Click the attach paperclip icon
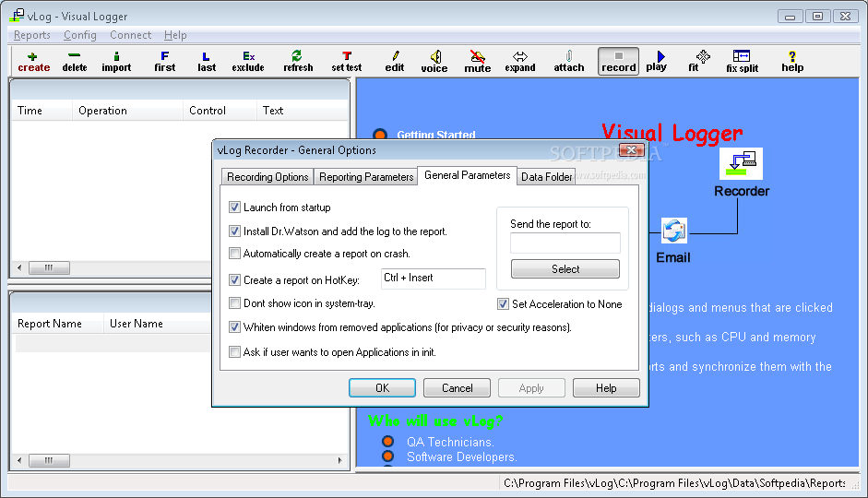This screenshot has height=498, width=868. [x=569, y=62]
